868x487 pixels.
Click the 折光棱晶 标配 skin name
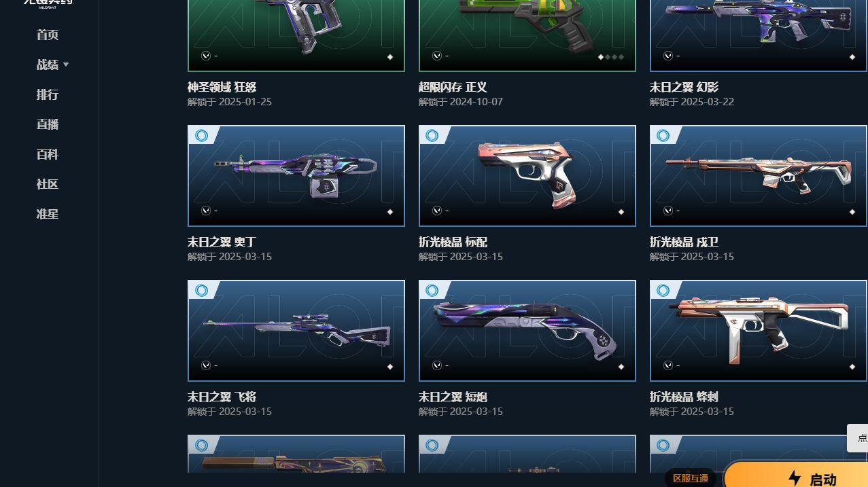click(453, 242)
